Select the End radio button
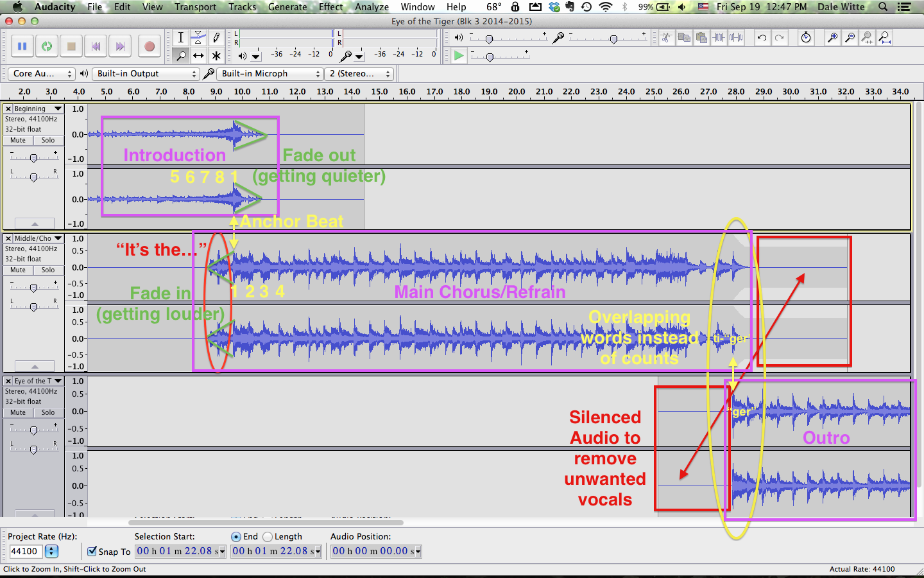The width and height of the screenshot is (924, 578). (x=236, y=536)
